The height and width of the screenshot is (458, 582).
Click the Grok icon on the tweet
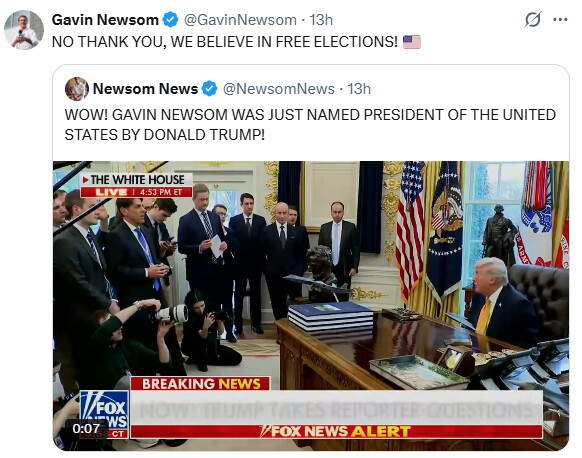tap(533, 20)
